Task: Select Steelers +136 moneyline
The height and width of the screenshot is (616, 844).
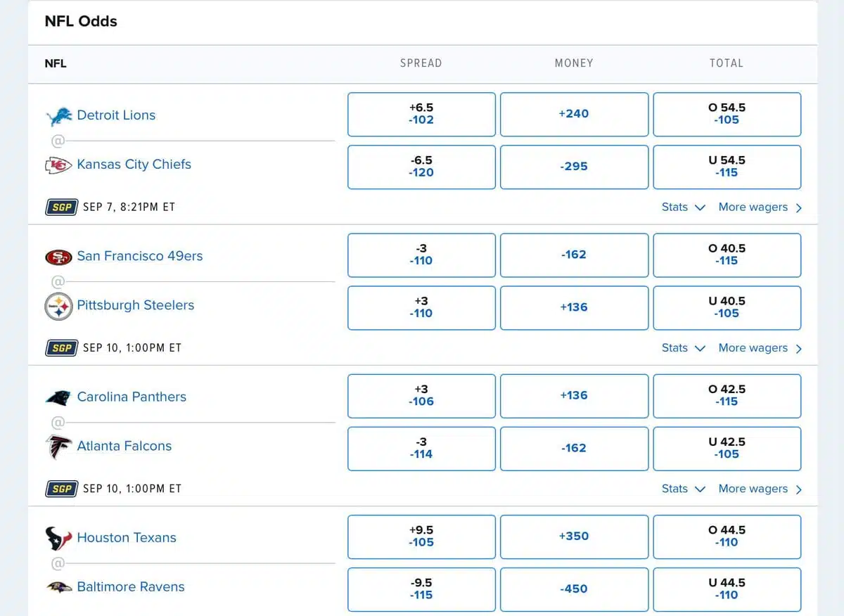Action: pos(574,307)
